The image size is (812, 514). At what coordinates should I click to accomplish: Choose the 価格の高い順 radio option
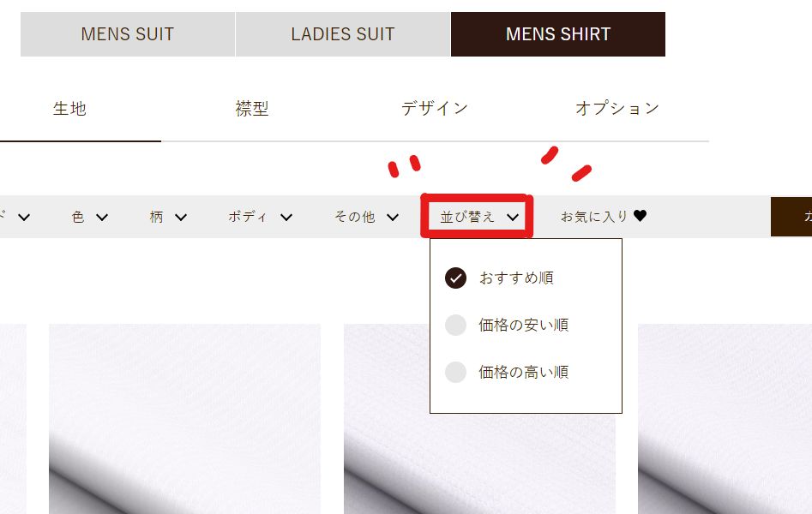455,372
